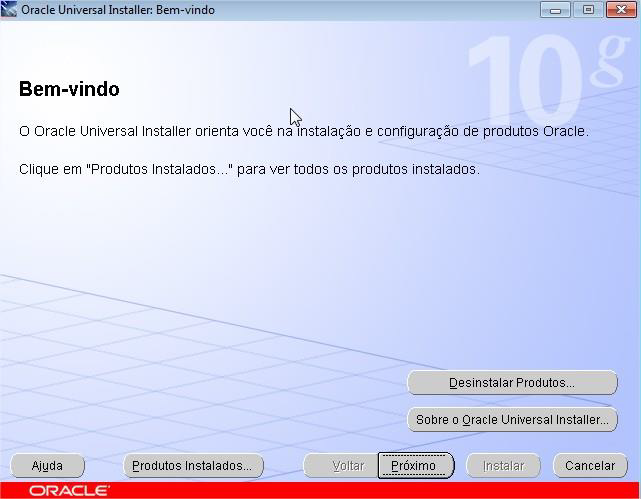Click the 'Clique em "Produtos Instalados..."' text
This screenshot has height=499, width=641.
click(249, 169)
